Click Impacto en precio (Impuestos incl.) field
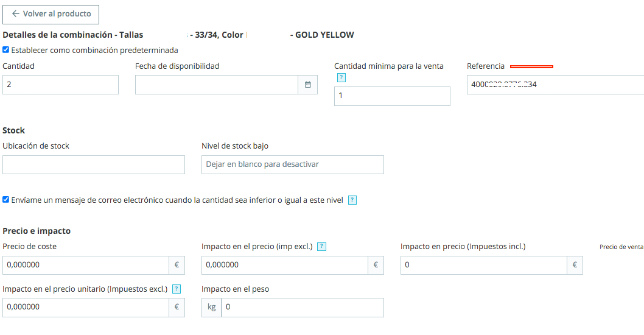This screenshot has width=644, height=335. pyautogui.click(x=483, y=265)
